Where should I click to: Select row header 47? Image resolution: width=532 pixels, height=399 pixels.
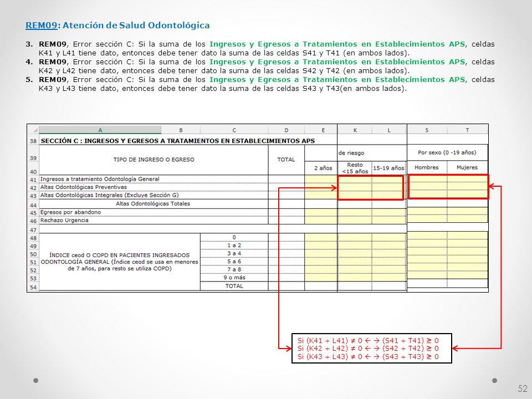coord(33,229)
